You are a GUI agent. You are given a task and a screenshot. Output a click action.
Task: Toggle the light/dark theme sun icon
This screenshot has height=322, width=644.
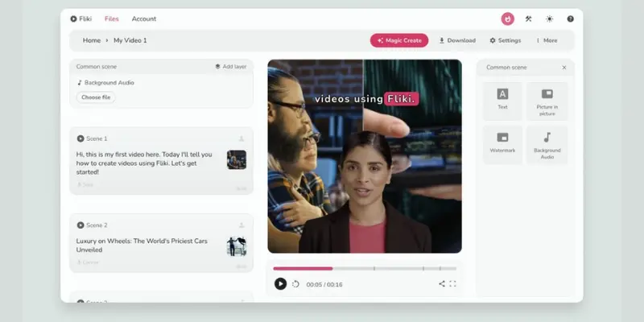click(549, 19)
